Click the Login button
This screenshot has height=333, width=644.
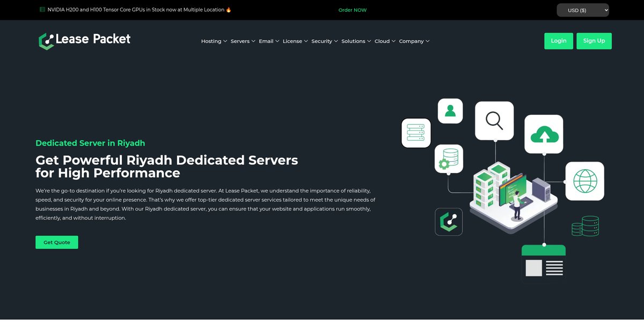[559, 41]
